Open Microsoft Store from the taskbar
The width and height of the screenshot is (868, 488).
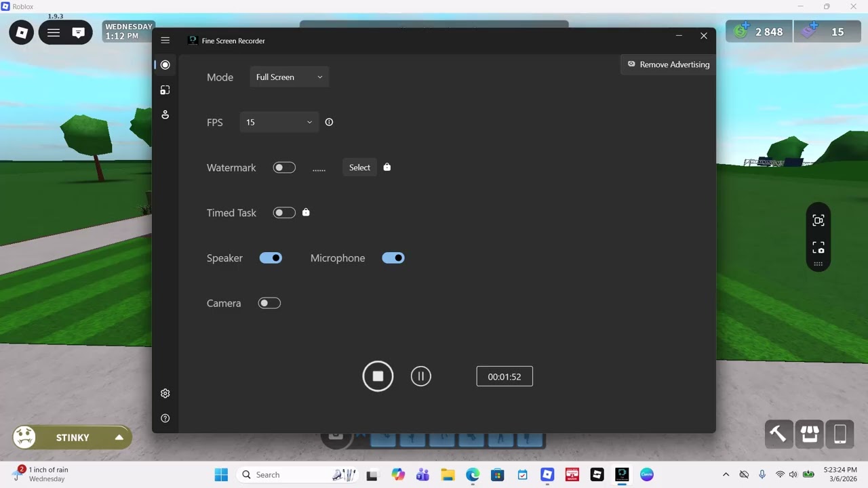click(x=498, y=474)
